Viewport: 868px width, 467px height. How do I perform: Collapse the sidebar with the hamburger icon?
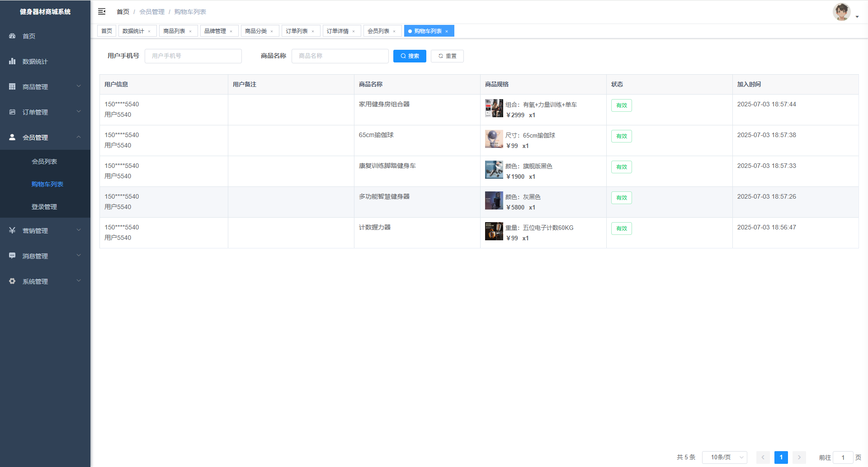point(102,11)
